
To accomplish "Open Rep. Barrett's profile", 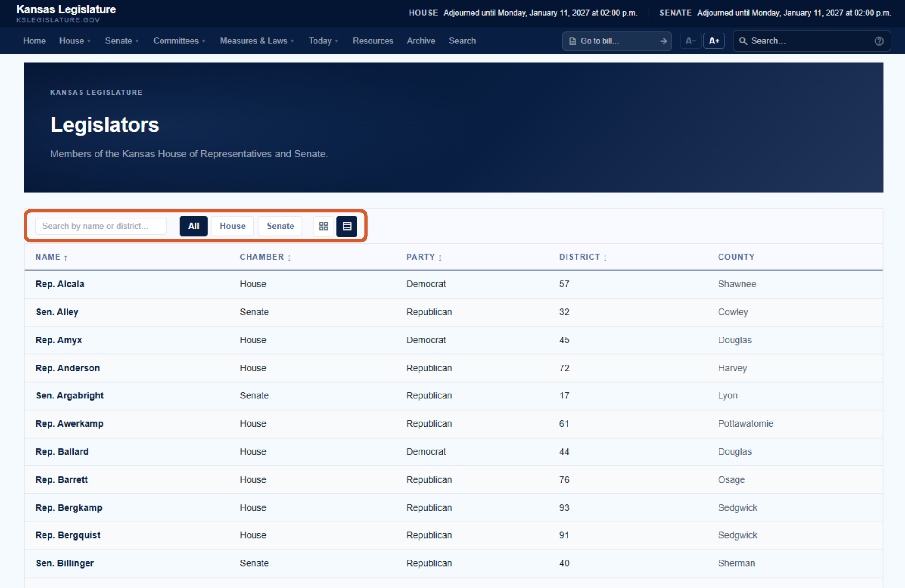I will point(62,480).
